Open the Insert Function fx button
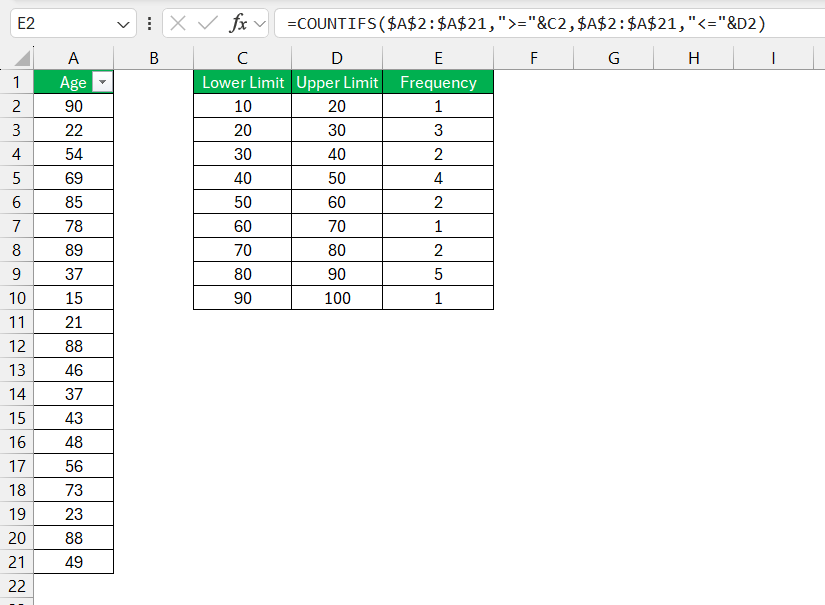Image resolution: width=825 pixels, height=605 pixels. (238, 23)
